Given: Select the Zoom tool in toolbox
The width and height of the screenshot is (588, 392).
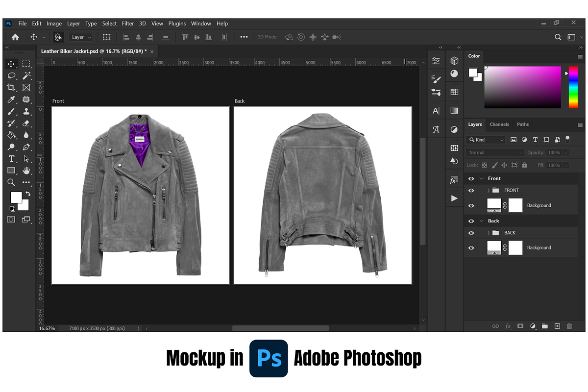Looking at the screenshot, I should [11, 182].
